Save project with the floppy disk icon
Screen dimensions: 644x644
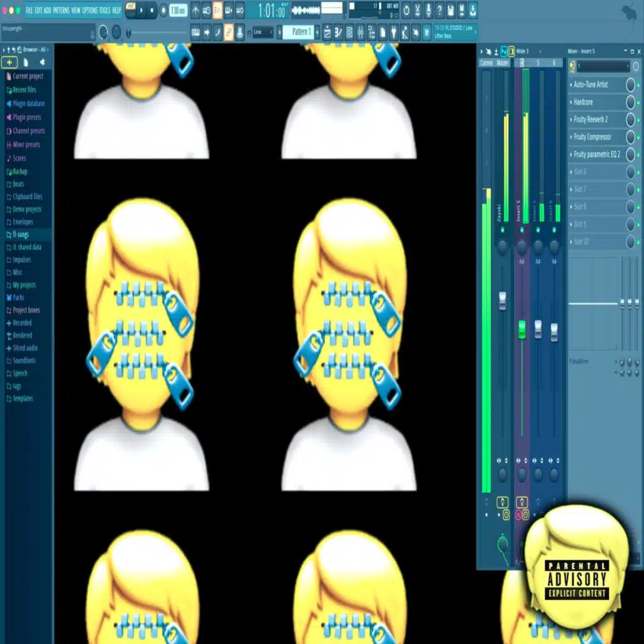coord(450,11)
